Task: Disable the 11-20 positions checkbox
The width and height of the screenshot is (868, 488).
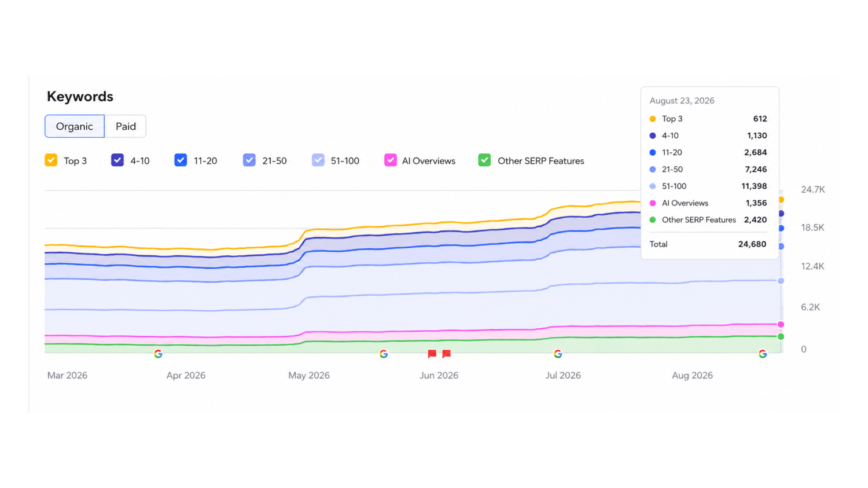Action: point(181,160)
